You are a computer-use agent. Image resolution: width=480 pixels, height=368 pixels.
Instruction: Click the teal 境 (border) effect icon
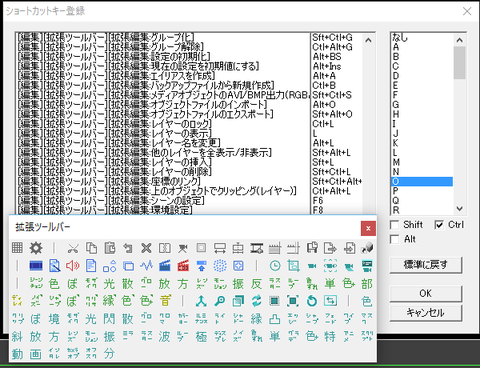(x=54, y=319)
